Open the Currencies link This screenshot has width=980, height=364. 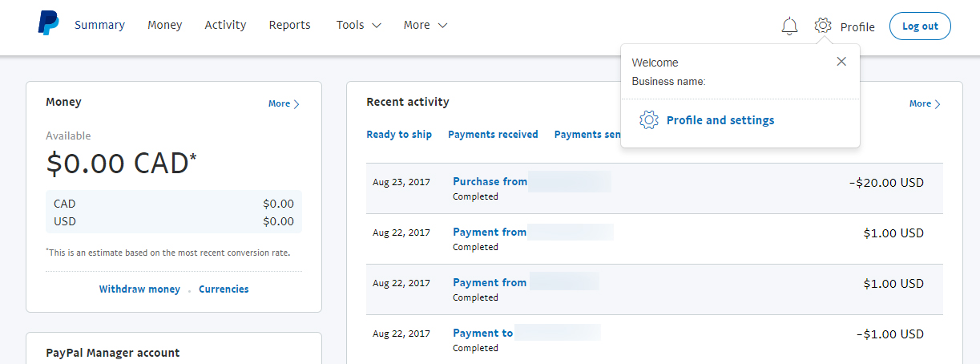(x=224, y=289)
